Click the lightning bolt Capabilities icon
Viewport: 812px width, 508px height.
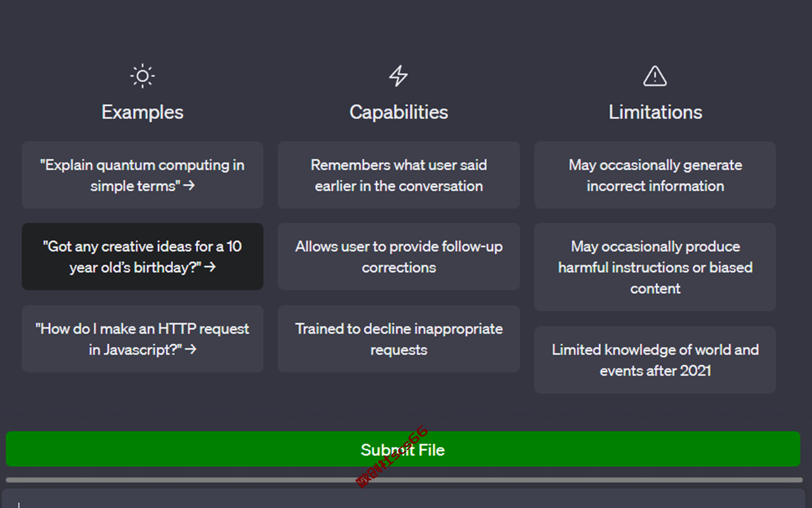[x=398, y=76]
